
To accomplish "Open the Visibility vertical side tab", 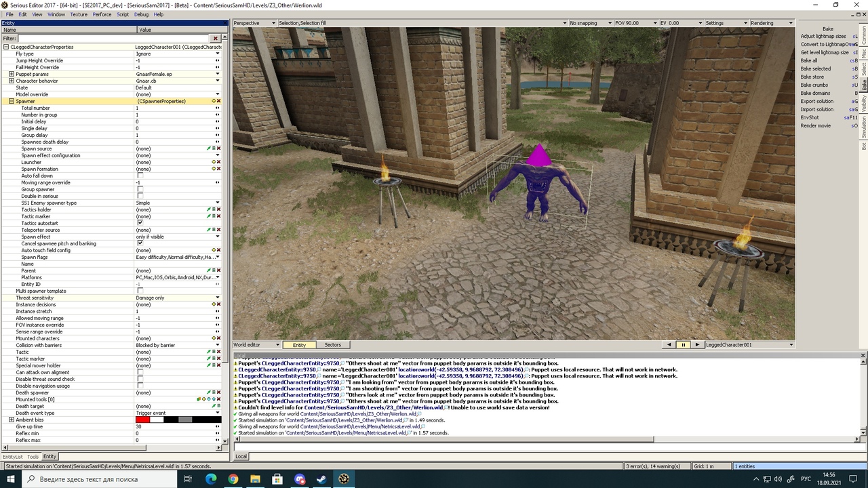I will [864, 103].
